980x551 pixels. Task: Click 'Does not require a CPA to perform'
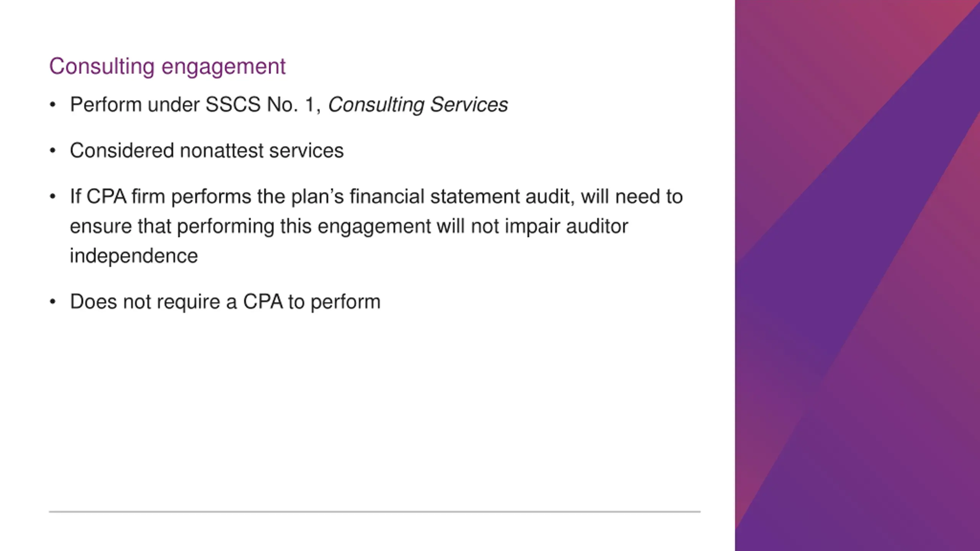(x=225, y=302)
